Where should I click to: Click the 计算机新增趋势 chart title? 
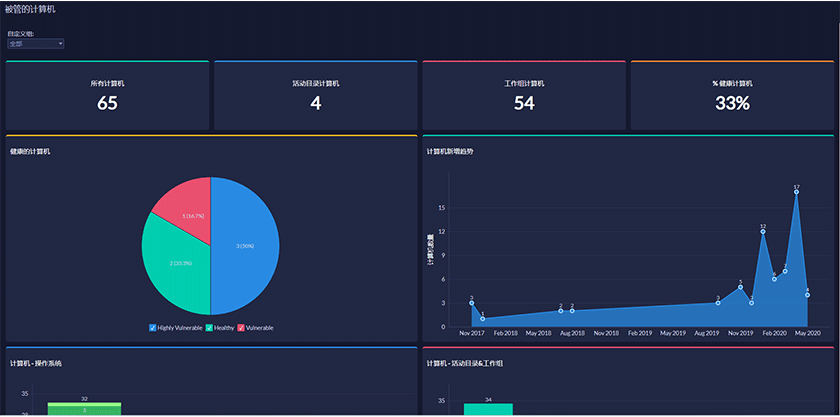(x=450, y=152)
